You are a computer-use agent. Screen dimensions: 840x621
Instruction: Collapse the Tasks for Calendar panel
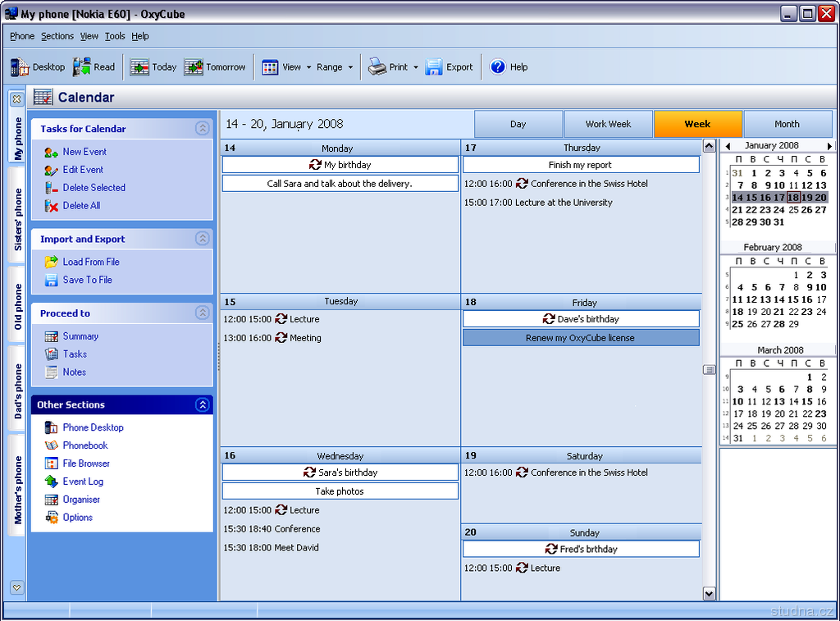[x=202, y=128]
